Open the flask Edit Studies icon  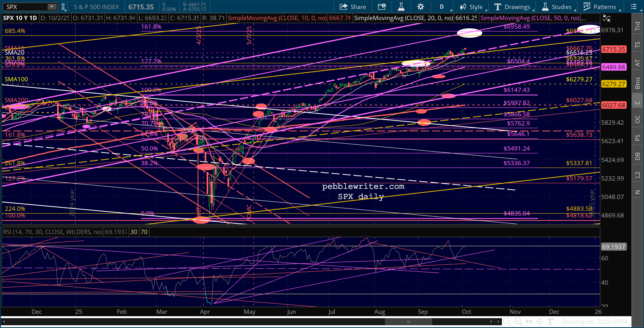401,7
